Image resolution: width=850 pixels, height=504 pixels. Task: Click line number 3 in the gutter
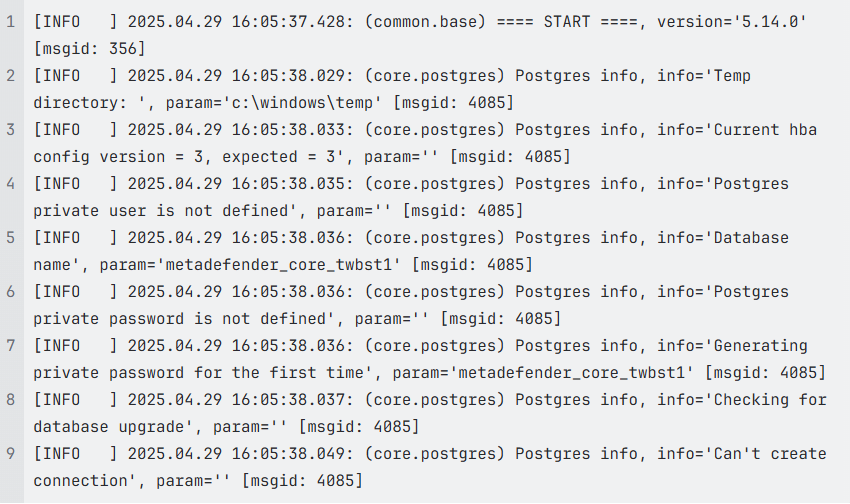click(11, 130)
